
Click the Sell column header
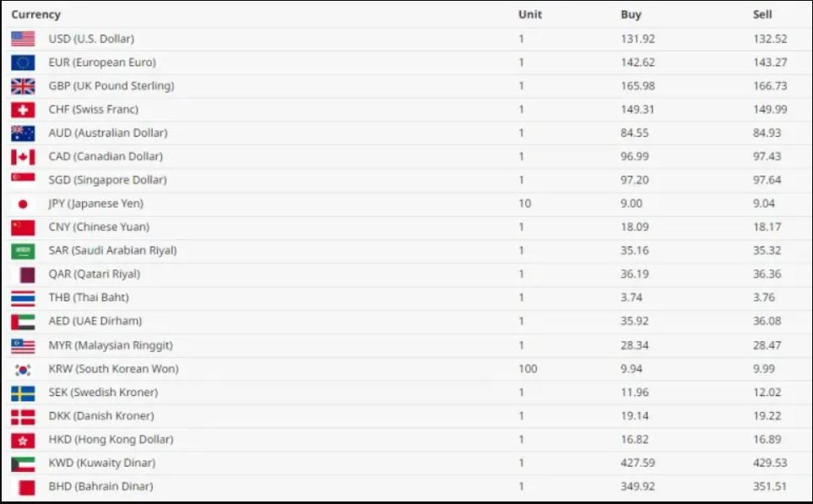[762, 14]
